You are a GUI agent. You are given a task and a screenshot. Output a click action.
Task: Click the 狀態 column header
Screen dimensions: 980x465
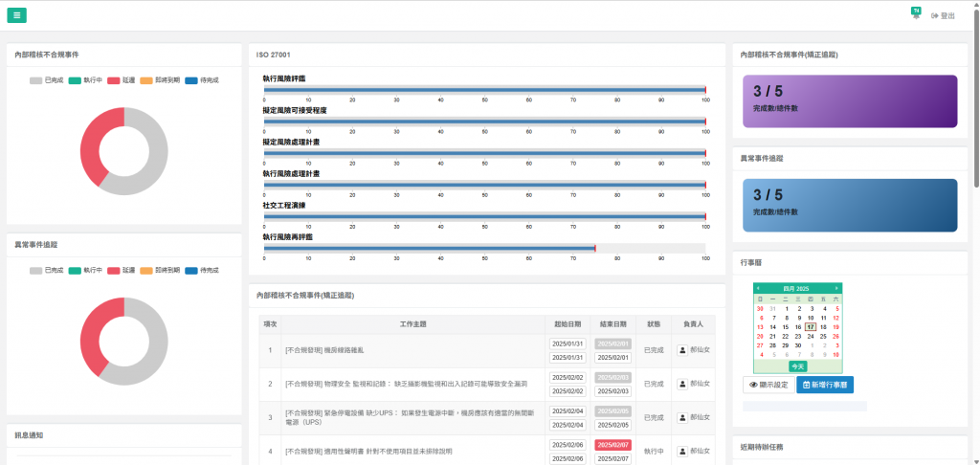pyautogui.click(x=654, y=324)
